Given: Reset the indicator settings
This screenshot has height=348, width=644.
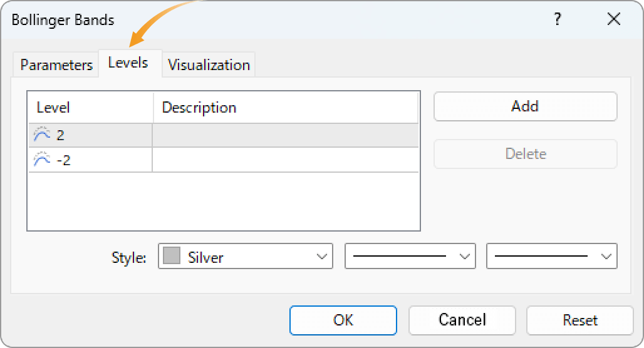Looking at the screenshot, I should click(x=580, y=320).
